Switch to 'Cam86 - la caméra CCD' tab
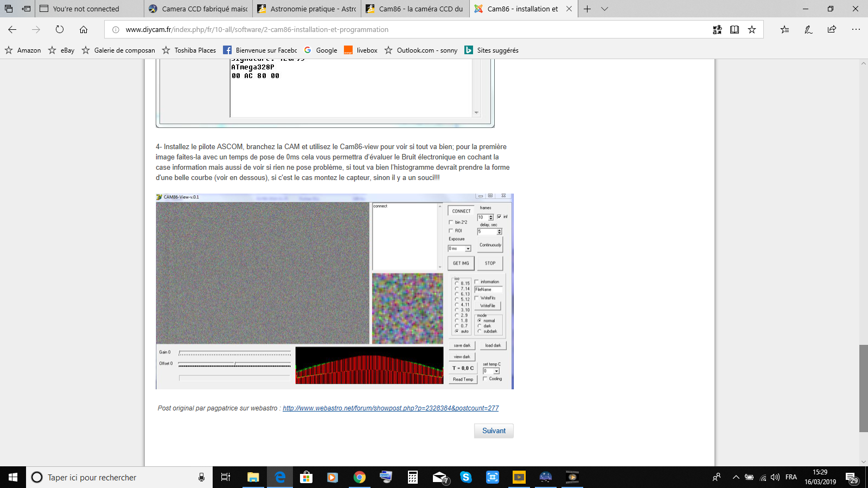 coord(416,9)
